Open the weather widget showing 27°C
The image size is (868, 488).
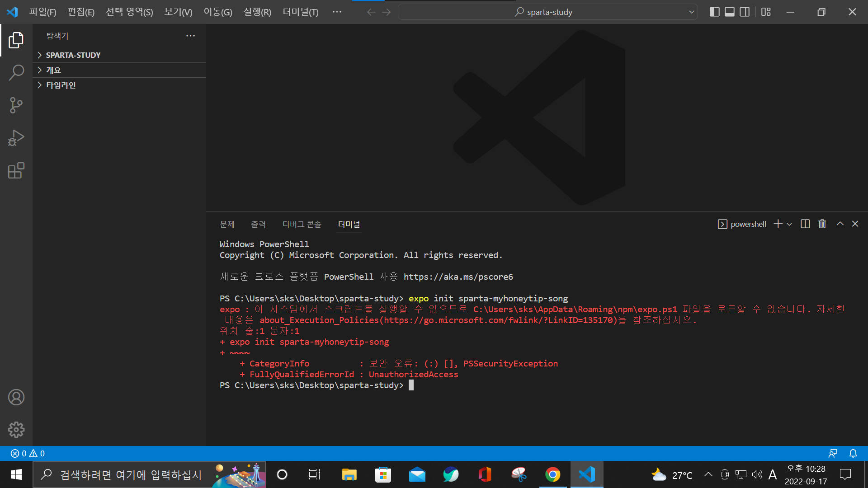click(x=671, y=475)
